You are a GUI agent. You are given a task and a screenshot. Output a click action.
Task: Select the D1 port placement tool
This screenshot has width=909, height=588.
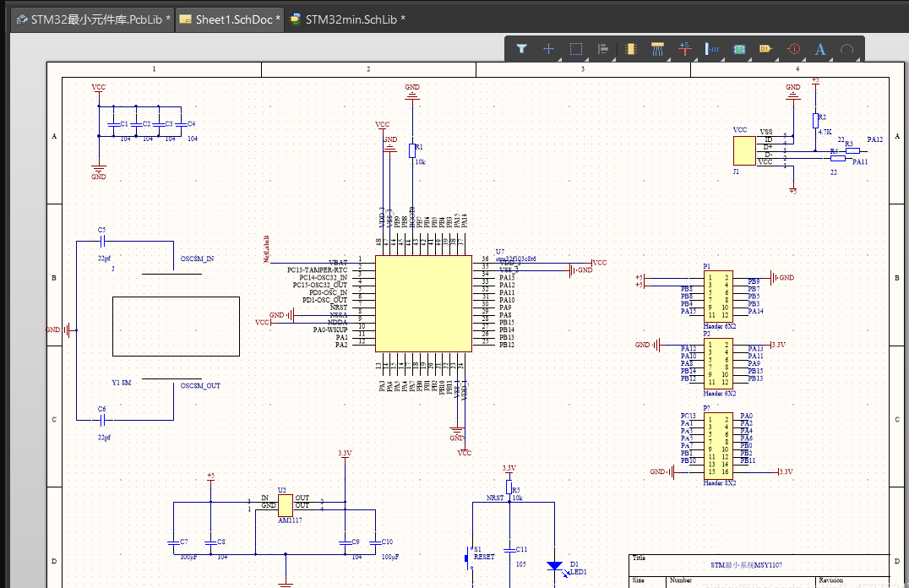tap(766, 49)
